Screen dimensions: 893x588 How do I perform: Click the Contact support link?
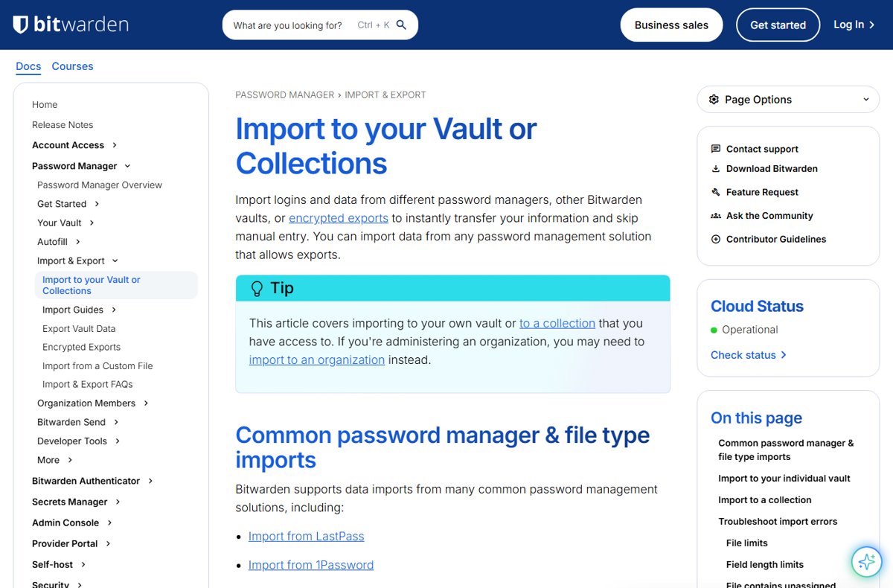click(762, 149)
